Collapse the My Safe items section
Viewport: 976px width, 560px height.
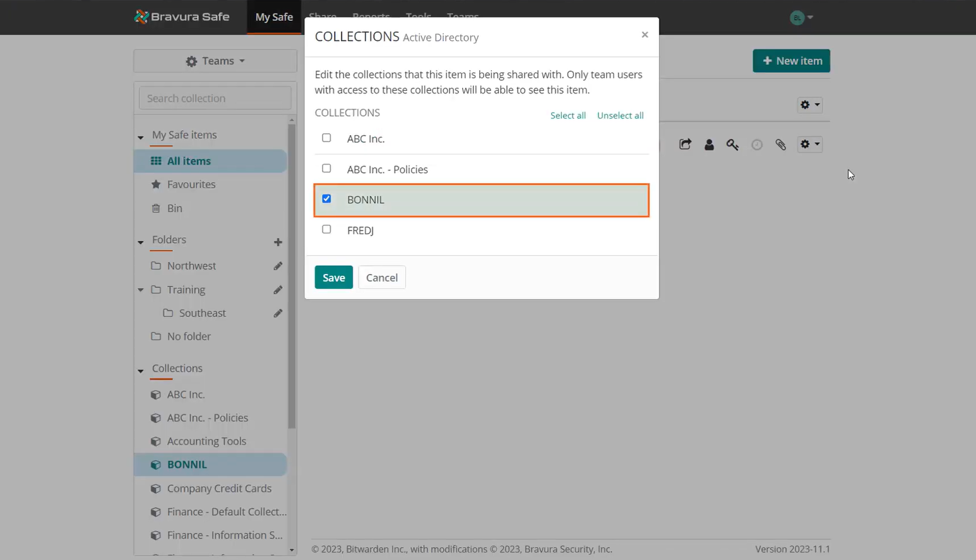(x=141, y=136)
